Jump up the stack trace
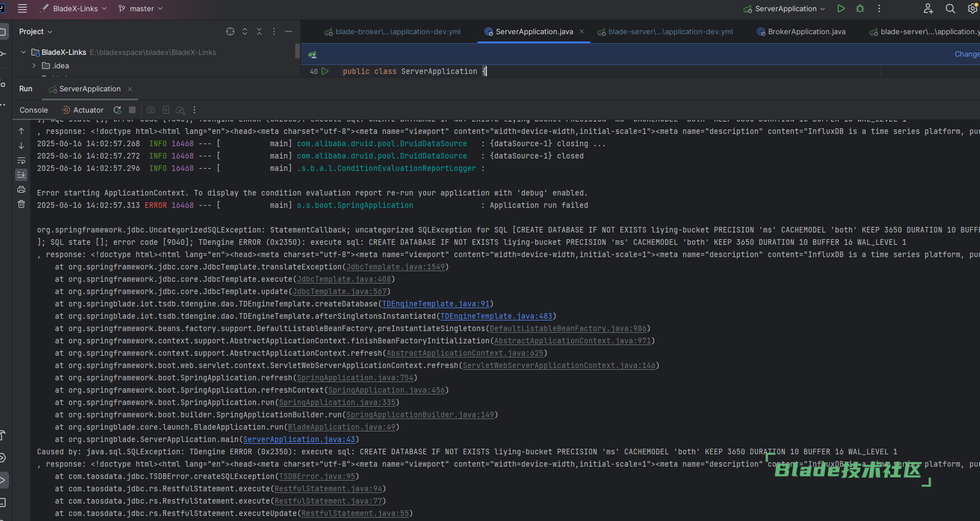The width and height of the screenshot is (980, 521). point(21,131)
